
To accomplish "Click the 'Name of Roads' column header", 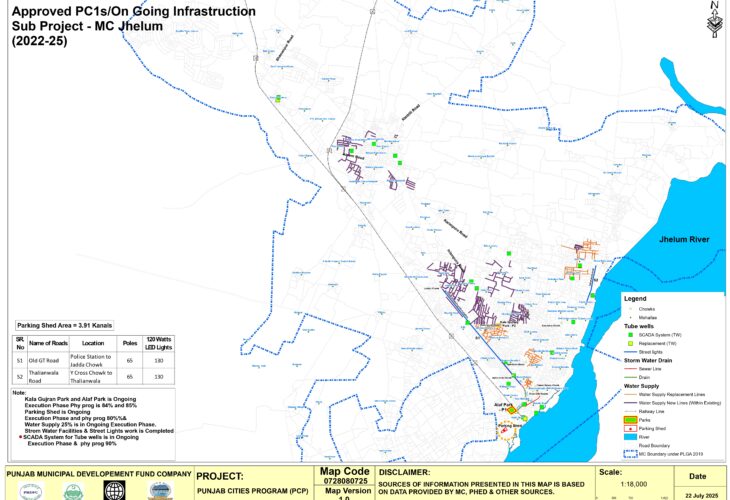I will (x=47, y=341).
